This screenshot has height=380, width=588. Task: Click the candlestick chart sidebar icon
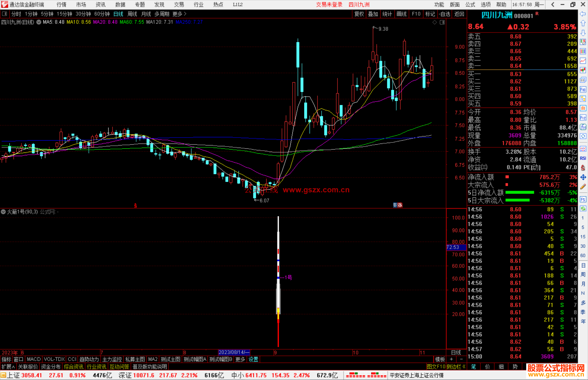click(583, 70)
